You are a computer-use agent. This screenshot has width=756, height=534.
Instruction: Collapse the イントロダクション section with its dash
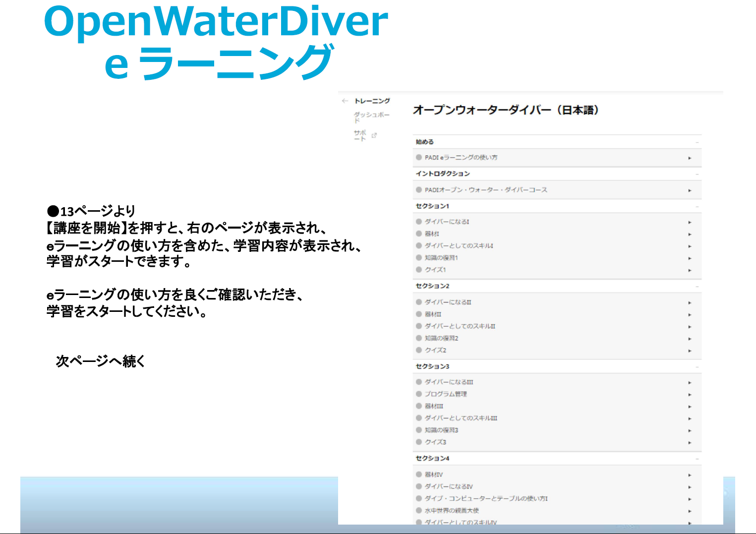click(697, 174)
